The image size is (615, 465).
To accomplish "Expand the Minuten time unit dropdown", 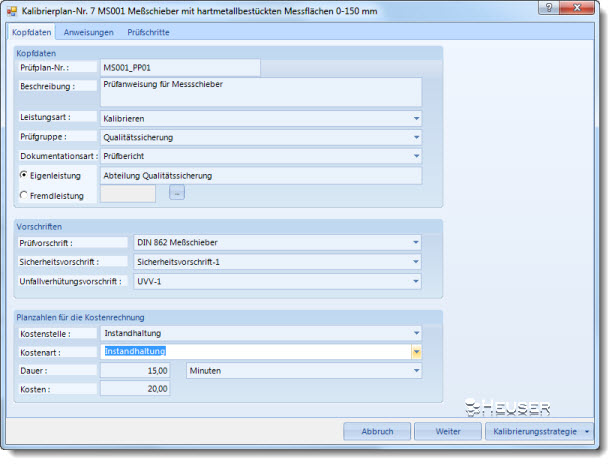I will tap(416, 370).
